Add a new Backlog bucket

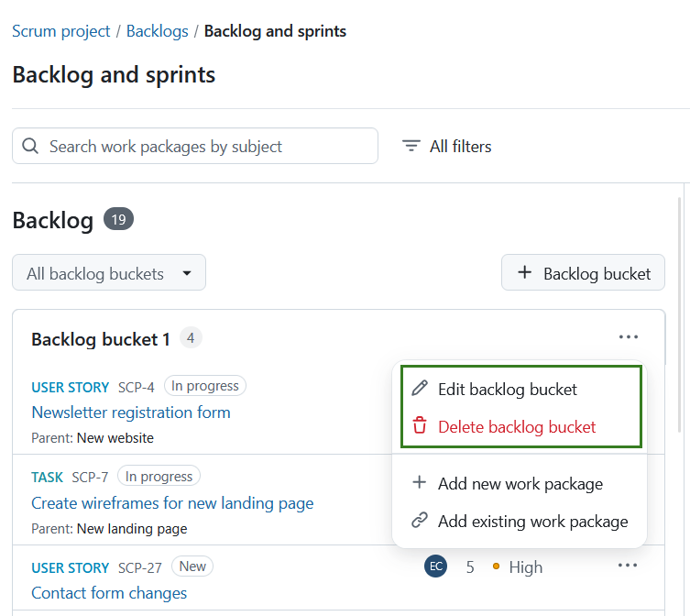pos(583,272)
